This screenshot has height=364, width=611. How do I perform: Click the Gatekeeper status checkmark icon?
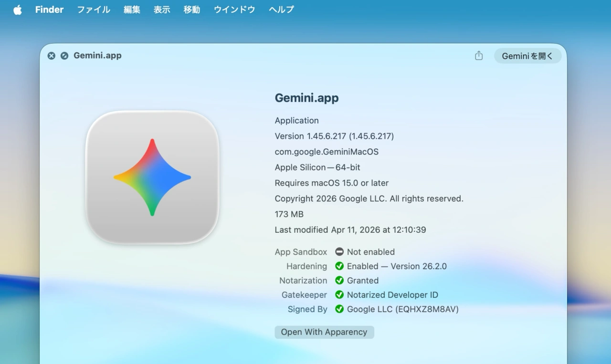339,295
